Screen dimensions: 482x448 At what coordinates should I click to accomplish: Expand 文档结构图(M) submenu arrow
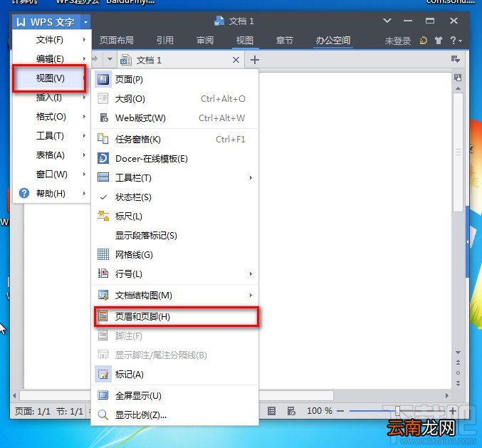[251, 295]
